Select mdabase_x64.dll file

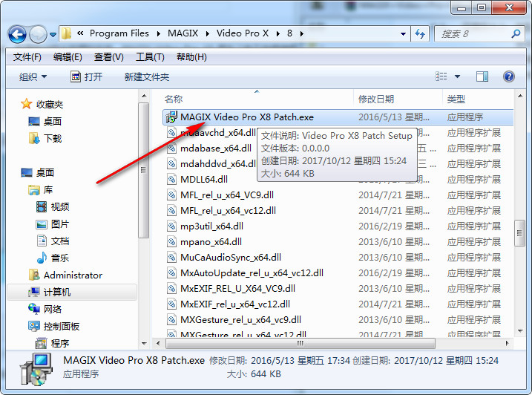[216, 148]
